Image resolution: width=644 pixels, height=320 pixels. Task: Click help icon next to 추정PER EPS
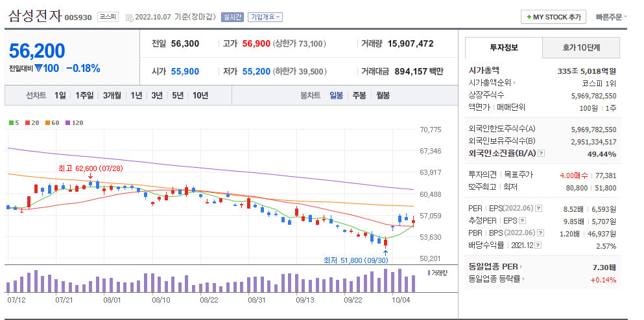[522, 221]
